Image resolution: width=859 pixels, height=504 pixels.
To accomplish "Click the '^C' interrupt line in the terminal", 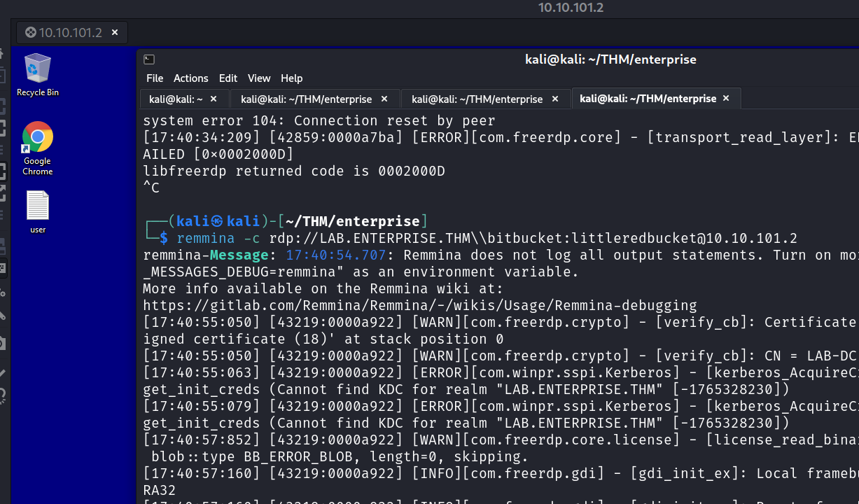I will click(x=151, y=188).
